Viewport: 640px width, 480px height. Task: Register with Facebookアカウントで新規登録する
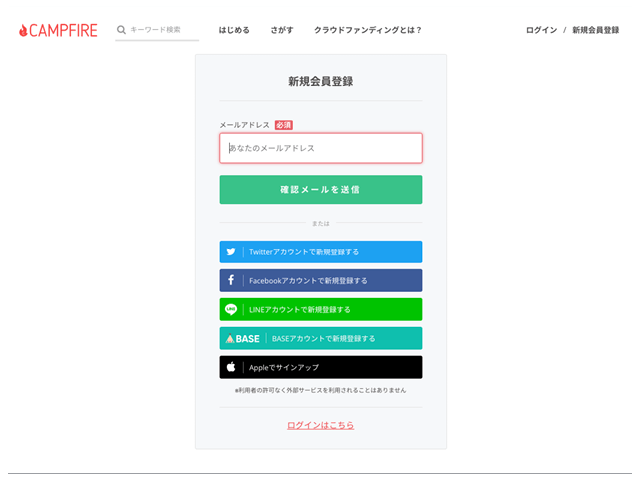coord(321,280)
